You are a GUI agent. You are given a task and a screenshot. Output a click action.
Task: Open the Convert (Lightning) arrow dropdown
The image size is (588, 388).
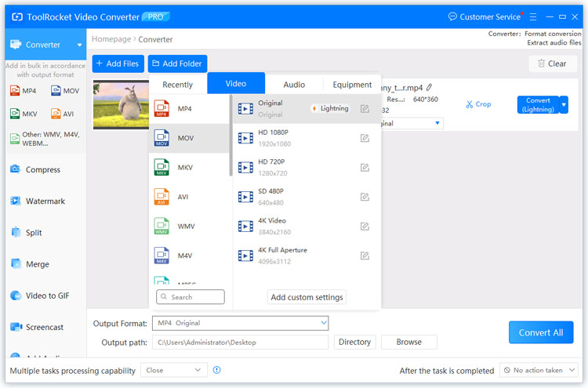[x=564, y=104]
